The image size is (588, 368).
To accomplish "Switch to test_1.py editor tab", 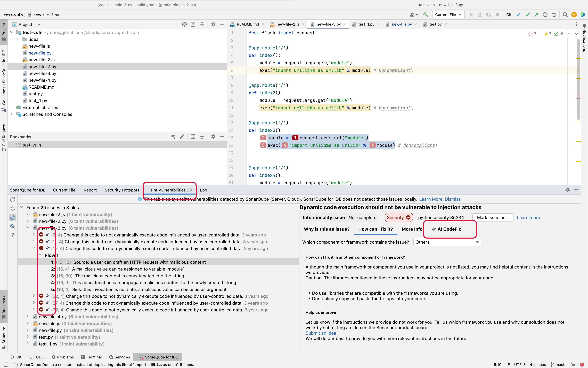I will pyautogui.click(x=366, y=24).
